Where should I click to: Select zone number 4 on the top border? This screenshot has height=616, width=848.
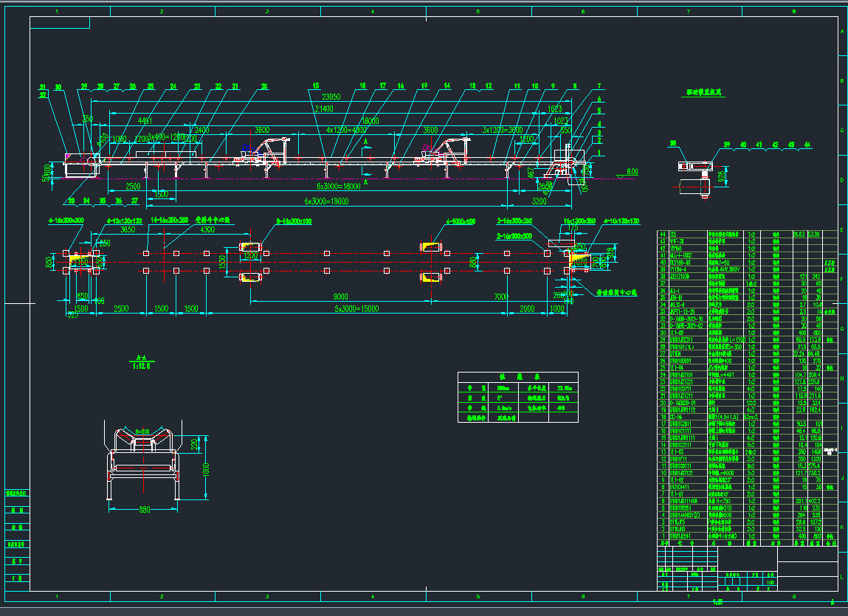(373, 11)
